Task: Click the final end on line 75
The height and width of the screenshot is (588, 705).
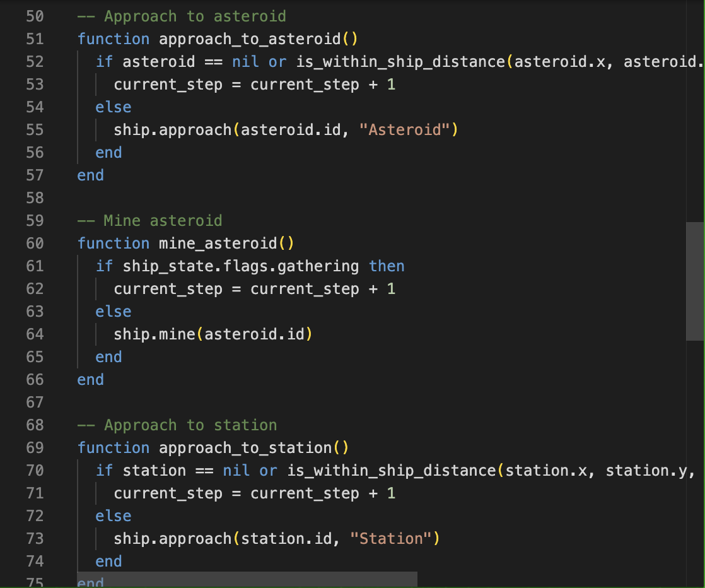Action: point(89,582)
